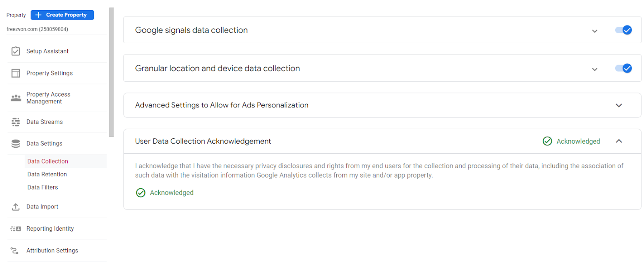Open Data Filters submenu item
This screenshot has width=644, height=264.
(43, 187)
